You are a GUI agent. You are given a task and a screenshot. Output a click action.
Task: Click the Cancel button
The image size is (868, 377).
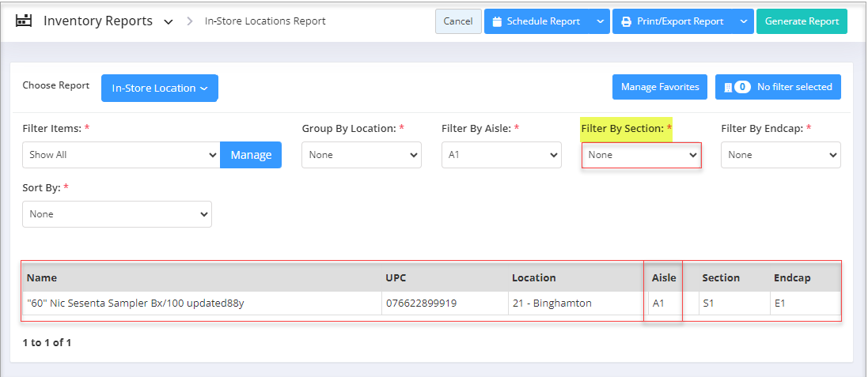tap(458, 21)
